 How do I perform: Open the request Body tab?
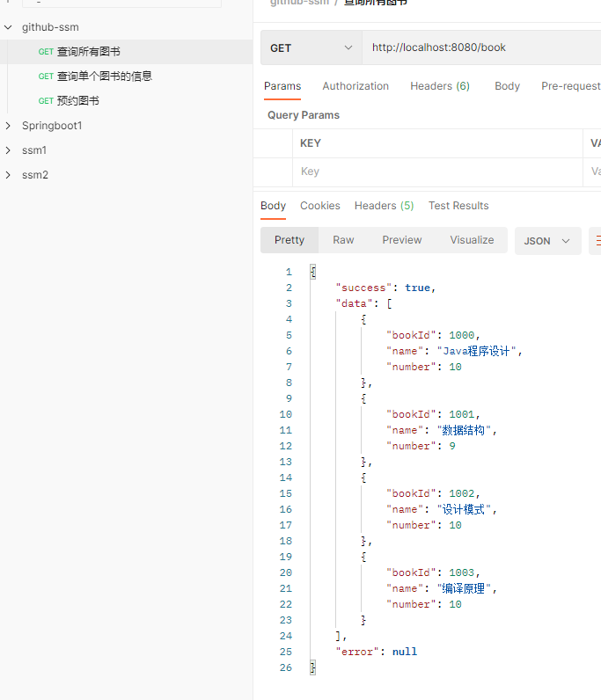pos(507,86)
